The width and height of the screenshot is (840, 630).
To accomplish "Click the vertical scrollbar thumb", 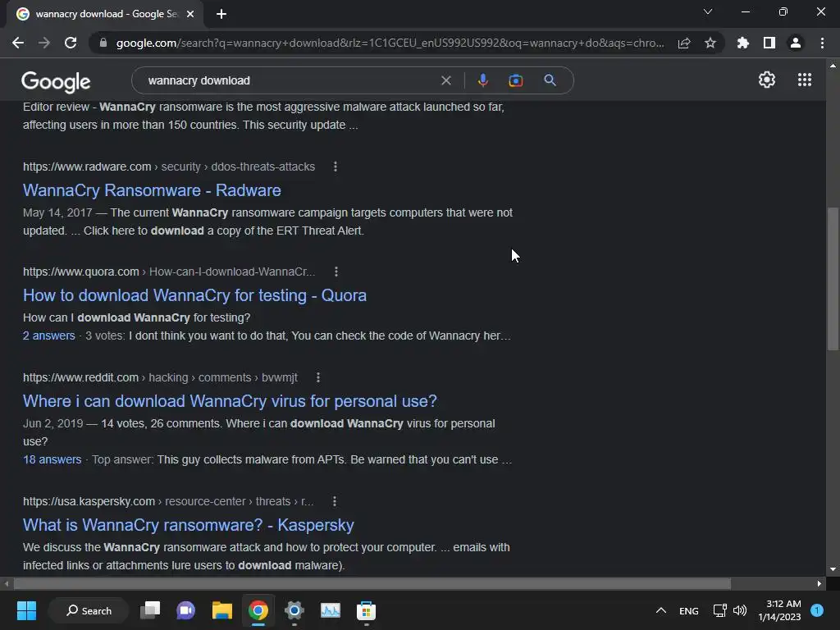I will 833,279.
